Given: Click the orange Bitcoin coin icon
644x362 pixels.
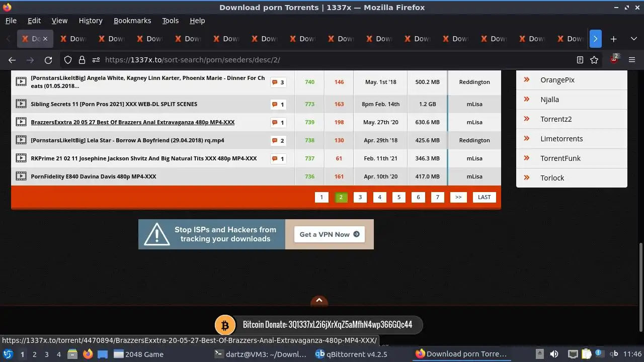Looking at the screenshot, I should click(x=225, y=325).
